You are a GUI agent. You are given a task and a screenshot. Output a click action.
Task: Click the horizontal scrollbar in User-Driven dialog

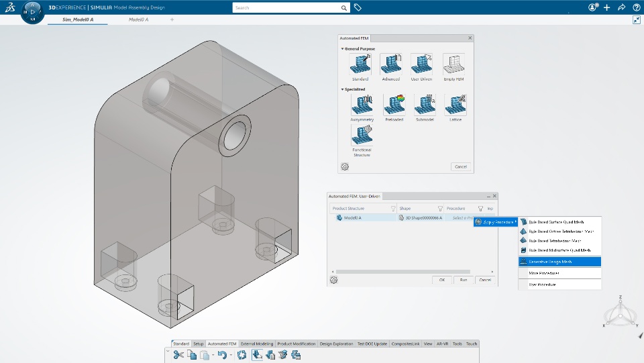coord(403,272)
